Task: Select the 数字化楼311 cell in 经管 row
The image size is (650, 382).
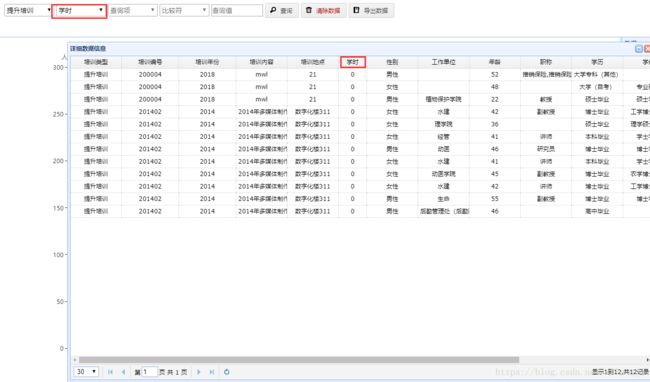Action: pyautogui.click(x=313, y=137)
